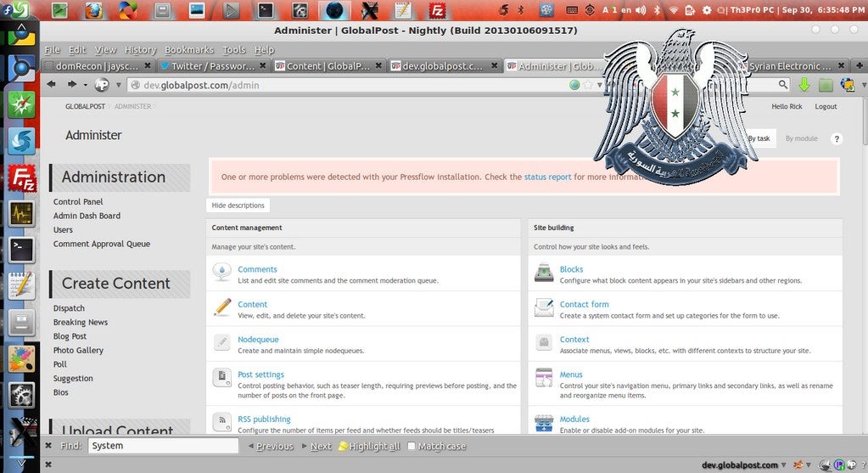The image size is (868, 473).
Task: Open the Photo Gallery content link
Action: point(78,350)
